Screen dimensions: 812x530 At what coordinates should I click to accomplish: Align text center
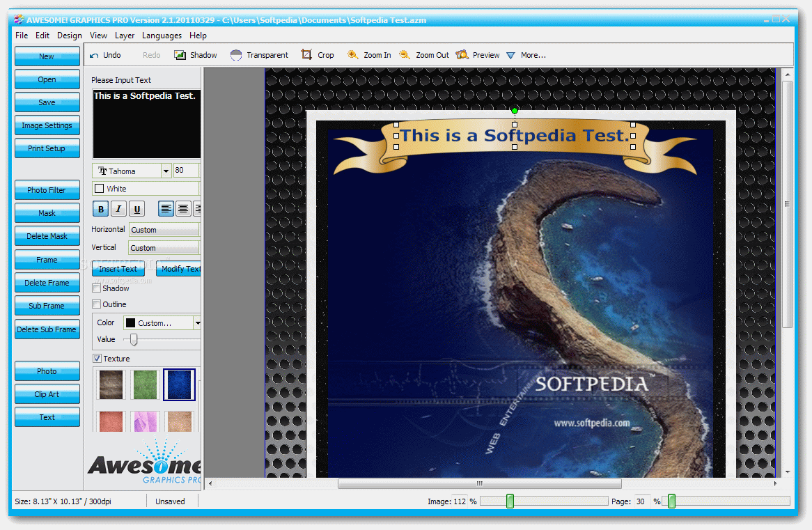[x=183, y=209]
